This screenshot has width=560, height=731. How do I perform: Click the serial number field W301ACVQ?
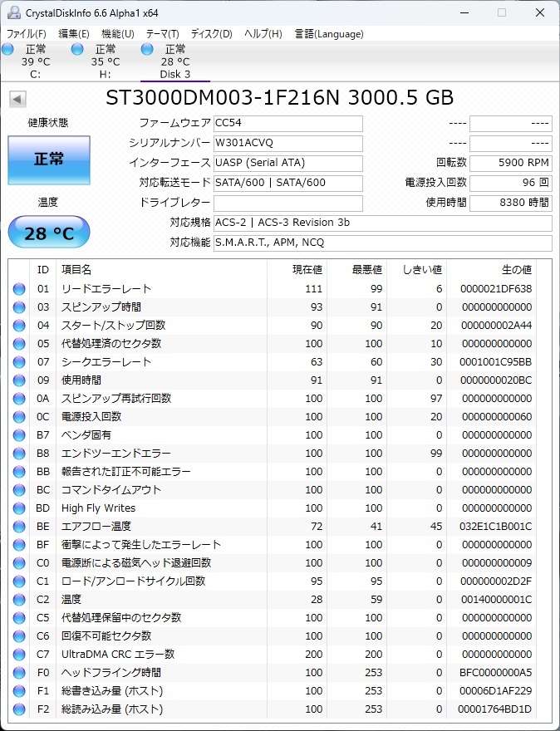point(287,142)
